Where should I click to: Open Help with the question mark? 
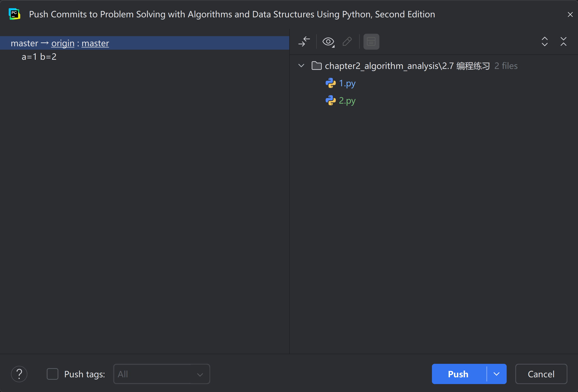point(19,374)
